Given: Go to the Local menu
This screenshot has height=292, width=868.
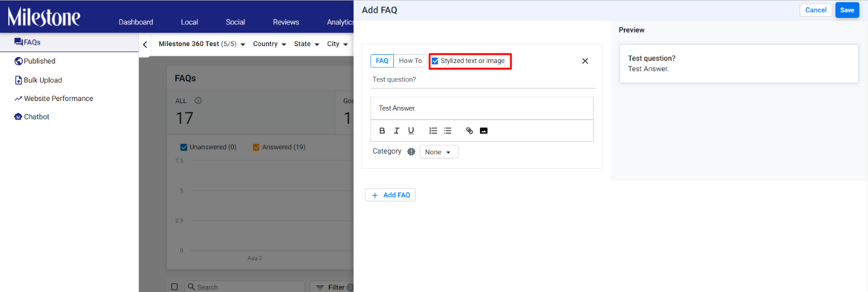Looking at the screenshot, I should (189, 22).
